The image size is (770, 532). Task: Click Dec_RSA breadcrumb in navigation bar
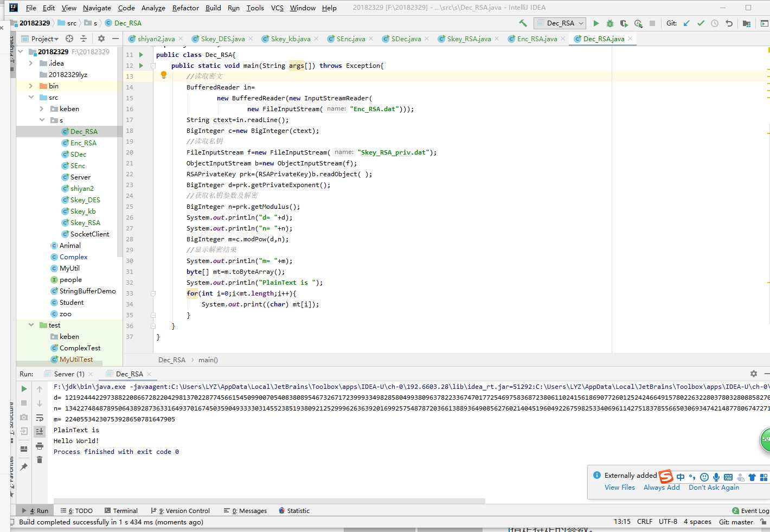pos(124,23)
